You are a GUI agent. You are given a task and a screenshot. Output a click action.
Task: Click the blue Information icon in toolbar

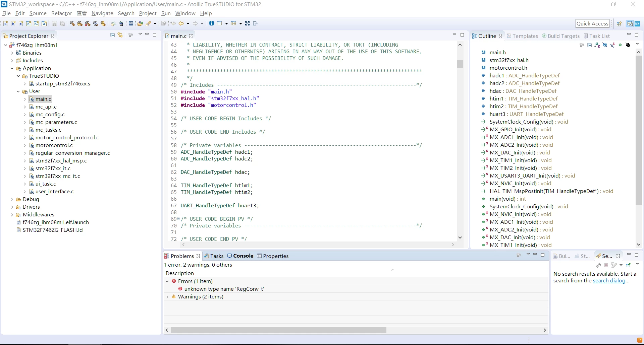coord(211,23)
